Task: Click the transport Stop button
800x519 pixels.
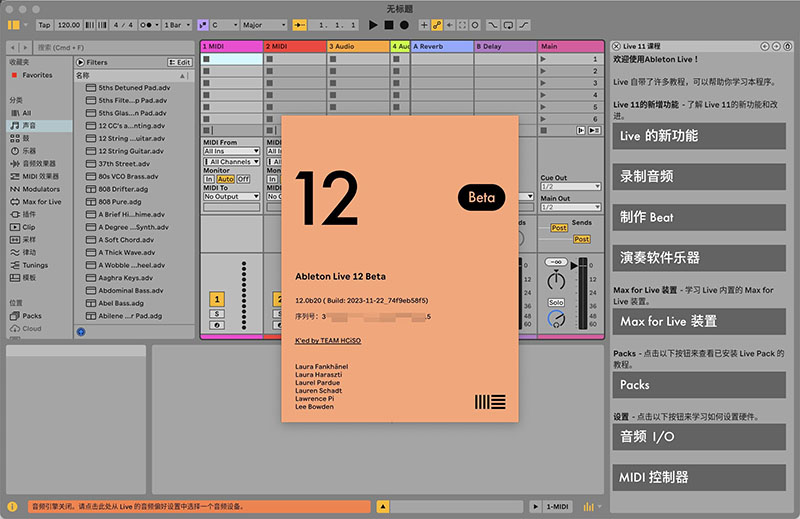Action: [389, 25]
